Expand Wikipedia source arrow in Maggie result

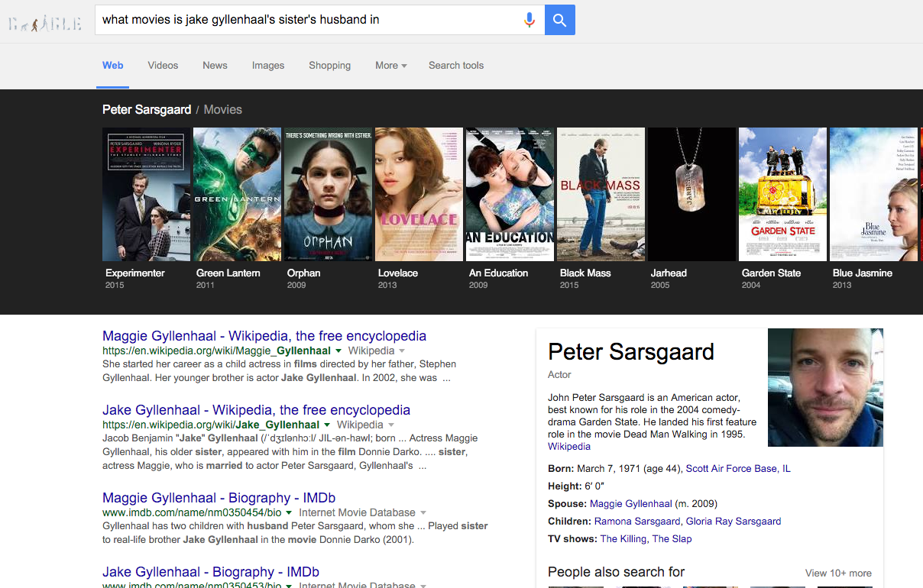[402, 351]
